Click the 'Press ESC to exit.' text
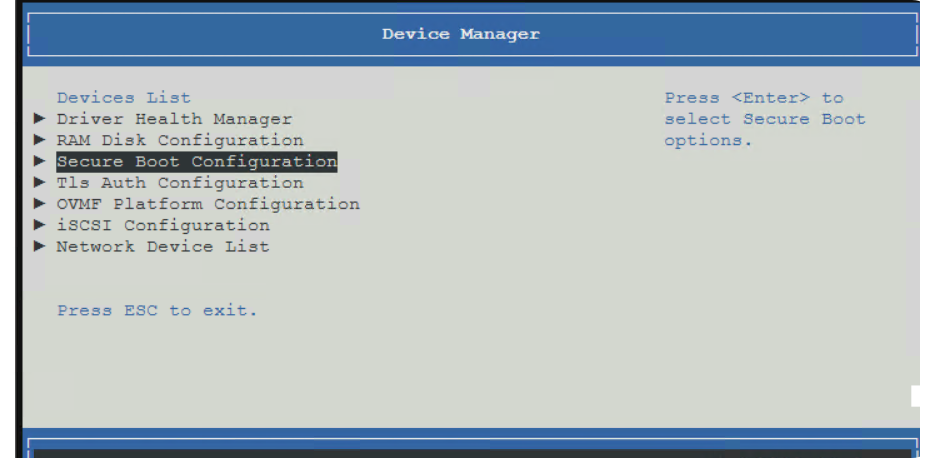The image size is (928, 458). [x=157, y=311]
